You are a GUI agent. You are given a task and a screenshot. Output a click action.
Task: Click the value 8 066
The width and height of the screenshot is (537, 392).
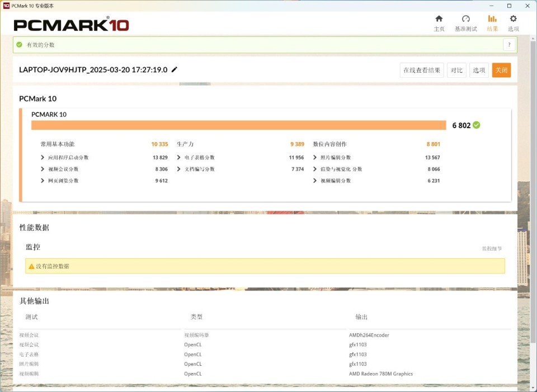tap(434, 169)
